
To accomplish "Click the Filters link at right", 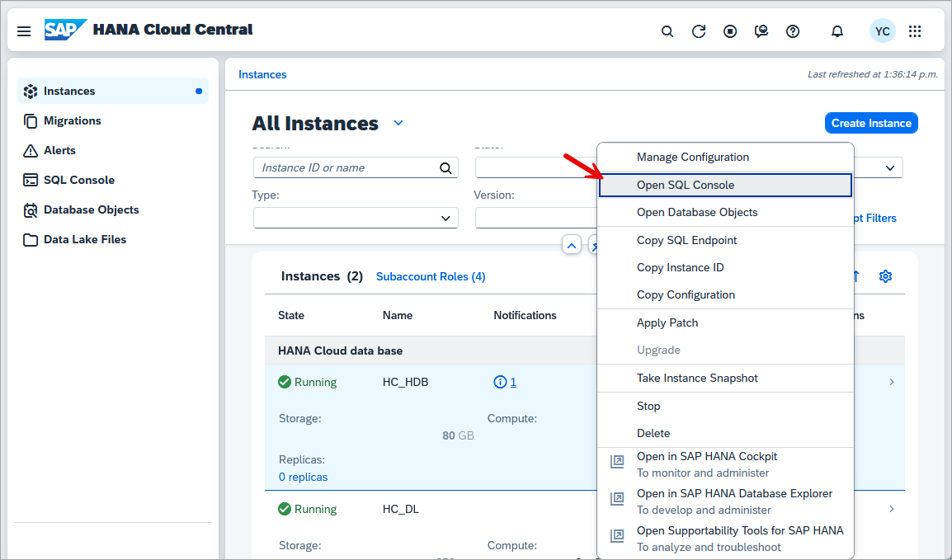I will (x=875, y=219).
